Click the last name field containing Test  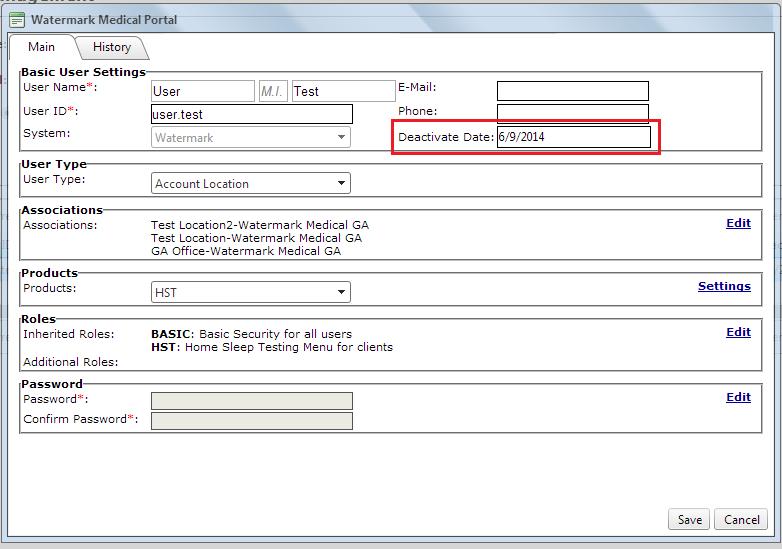(x=344, y=91)
